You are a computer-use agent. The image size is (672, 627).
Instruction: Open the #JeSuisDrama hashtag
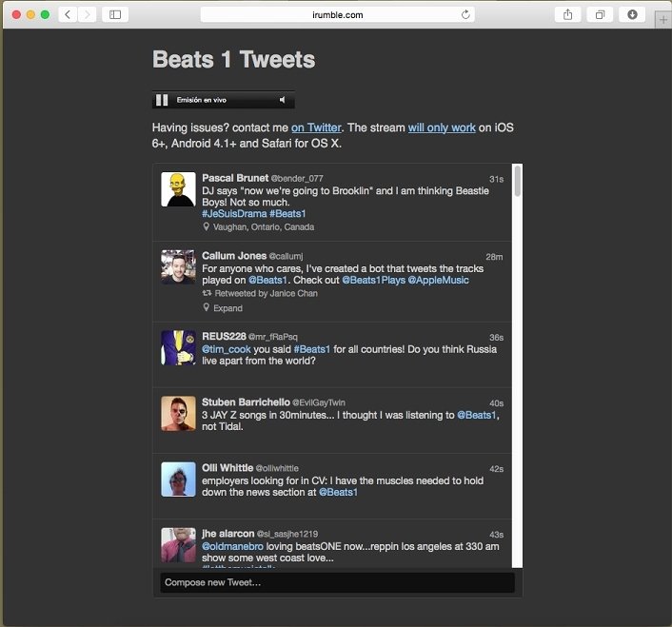(x=234, y=214)
